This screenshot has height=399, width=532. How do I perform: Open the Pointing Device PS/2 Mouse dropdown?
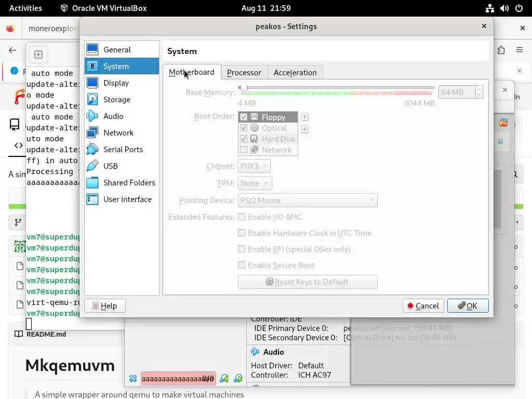308,201
